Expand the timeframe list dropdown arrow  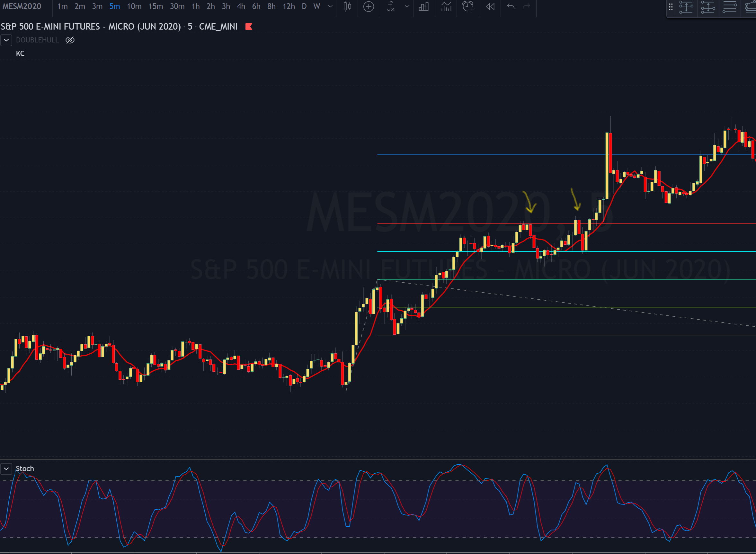pos(330,7)
